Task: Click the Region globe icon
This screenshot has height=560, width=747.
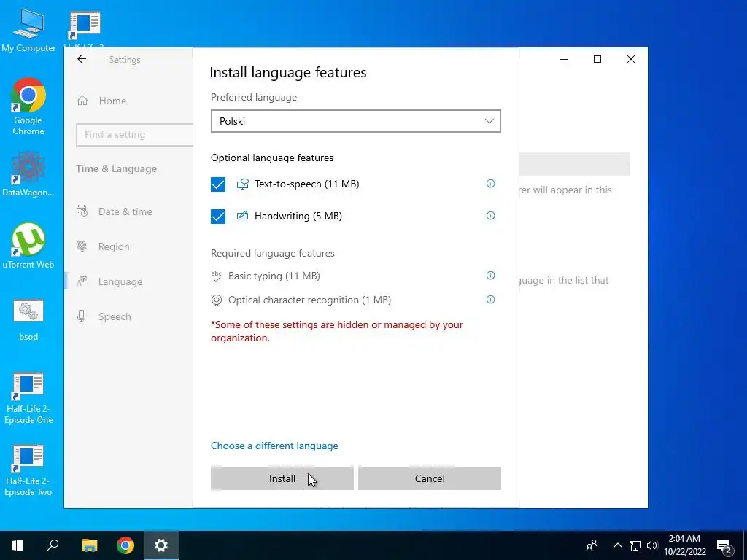Action: click(x=82, y=246)
